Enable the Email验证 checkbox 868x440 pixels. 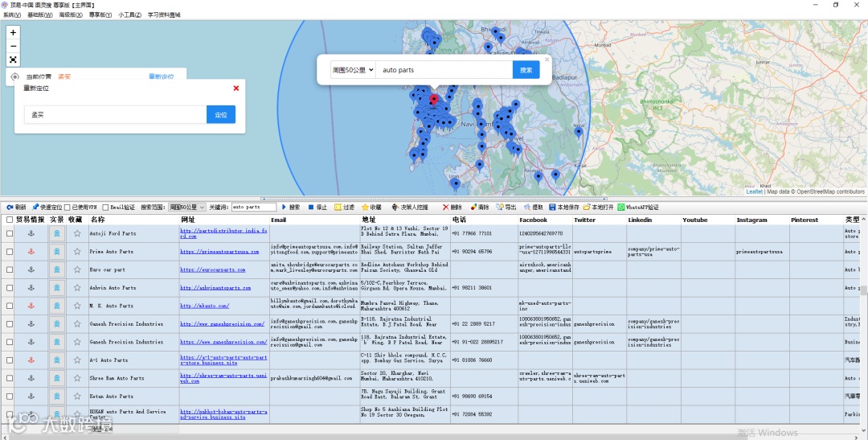(105, 208)
